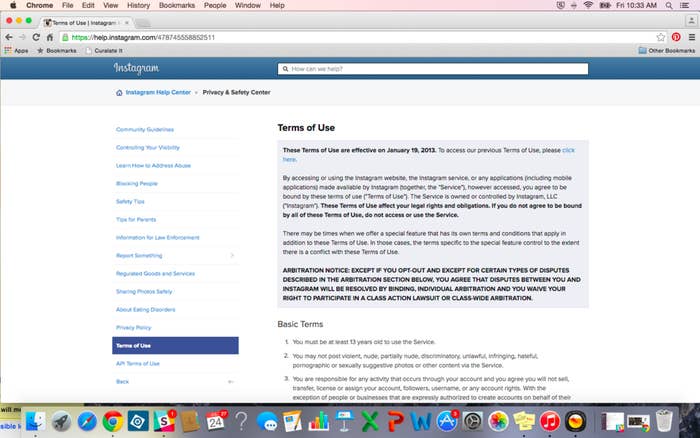The image size is (700, 438).
Task: Open Blocking People sidebar link
Action: click(137, 184)
